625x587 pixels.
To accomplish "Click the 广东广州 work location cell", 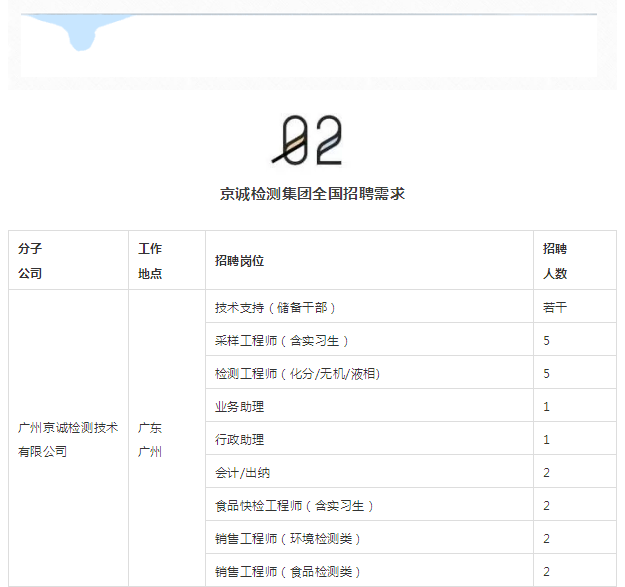I will (150, 439).
